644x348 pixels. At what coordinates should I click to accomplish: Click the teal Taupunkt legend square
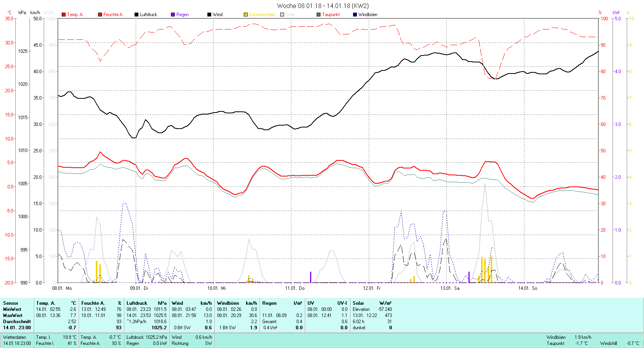319,15
